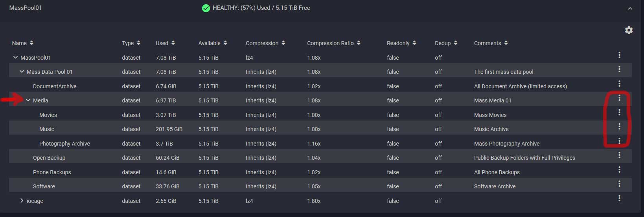Collapse the Media dataset tree node
The height and width of the screenshot is (217, 644).
point(28,100)
